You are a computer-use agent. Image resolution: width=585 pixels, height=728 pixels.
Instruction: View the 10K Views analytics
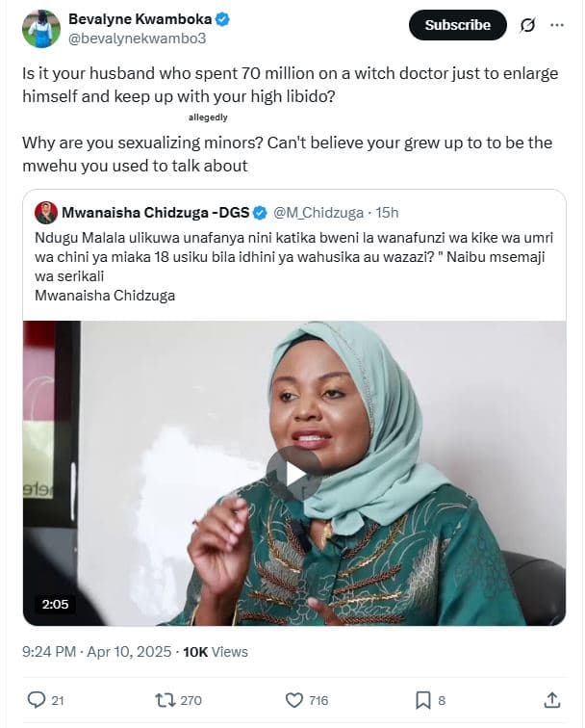(x=216, y=652)
